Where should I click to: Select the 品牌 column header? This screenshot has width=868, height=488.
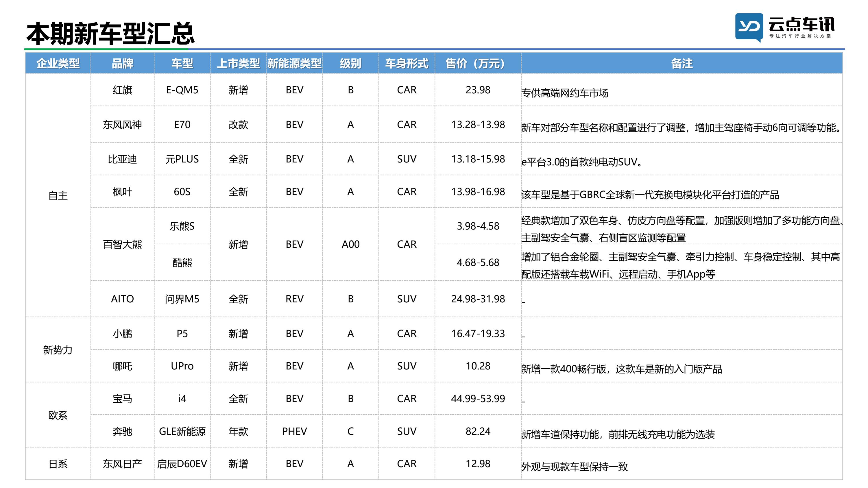[122, 63]
